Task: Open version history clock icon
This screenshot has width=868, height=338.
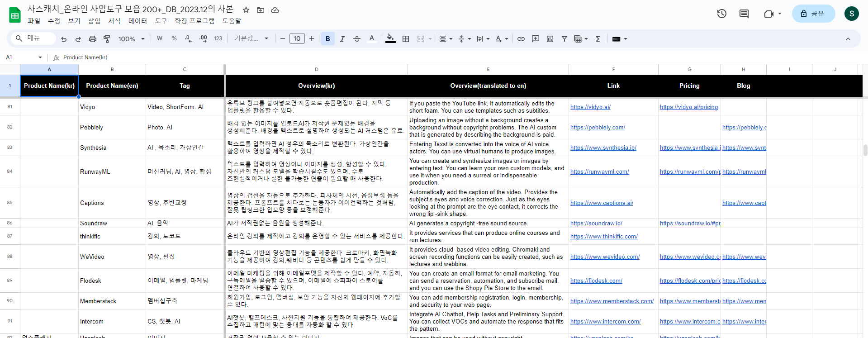Action: coord(722,14)
